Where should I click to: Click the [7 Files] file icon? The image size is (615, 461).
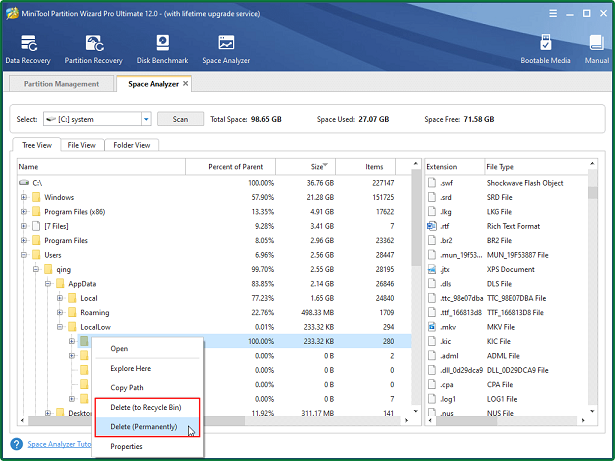(x=36, y=226)
